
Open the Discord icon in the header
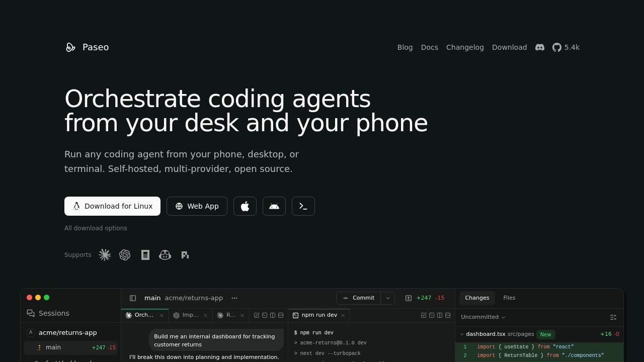(540, 47)
